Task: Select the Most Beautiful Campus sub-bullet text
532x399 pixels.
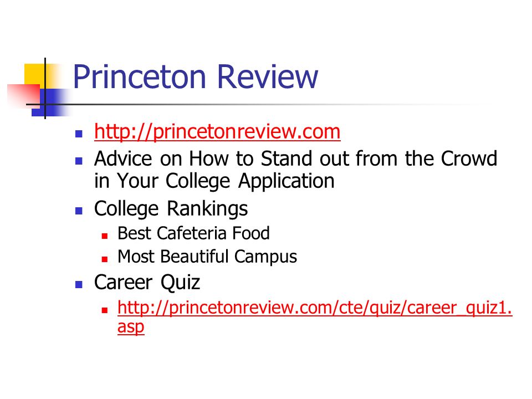Action: tap(207, 257)
